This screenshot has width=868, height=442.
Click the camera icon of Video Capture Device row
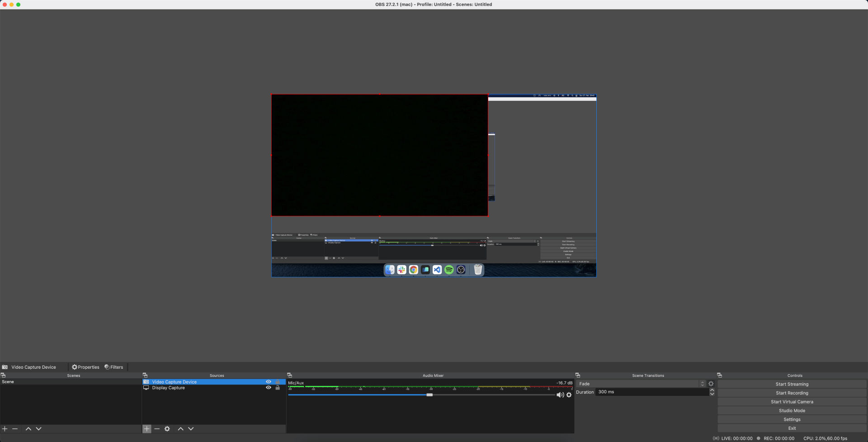tap(146, 382)
